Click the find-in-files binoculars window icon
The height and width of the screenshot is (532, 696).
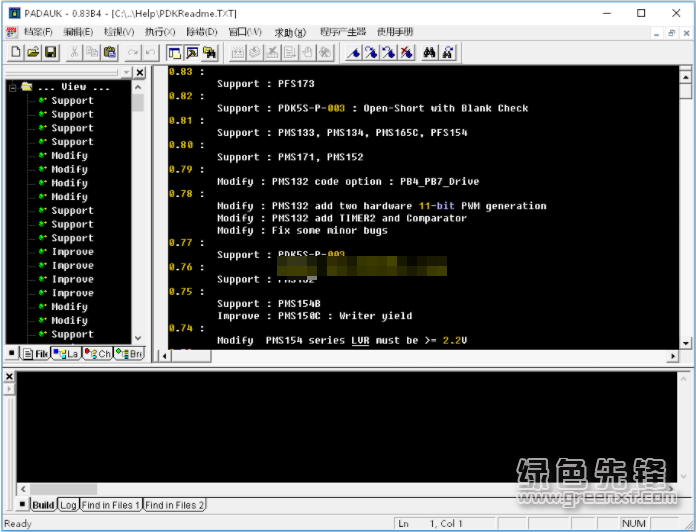pos(210,52)
